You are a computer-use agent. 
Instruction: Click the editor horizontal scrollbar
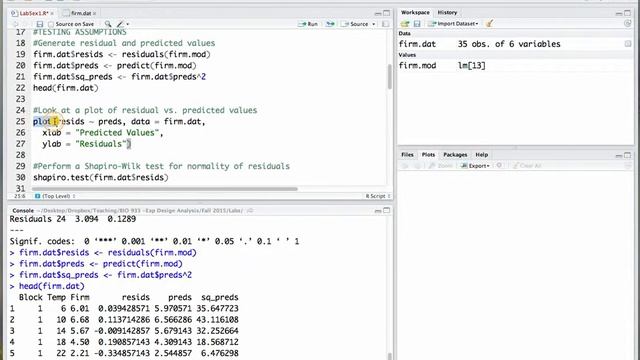coord(164,189)
